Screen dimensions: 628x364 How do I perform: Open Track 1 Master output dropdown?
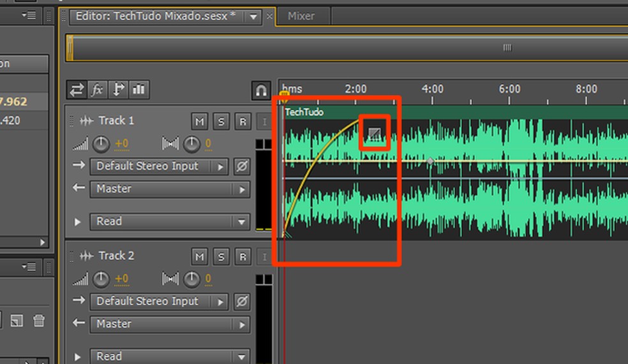point(170,189)
